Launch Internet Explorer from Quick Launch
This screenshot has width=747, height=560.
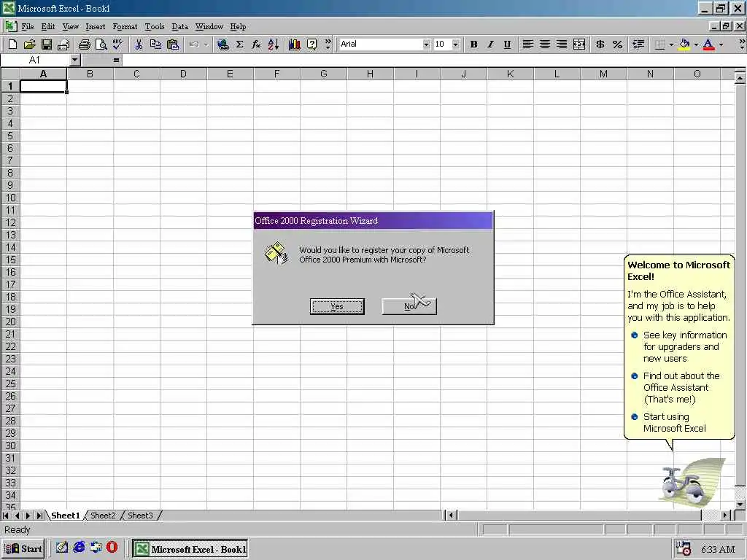pos(79,547)
